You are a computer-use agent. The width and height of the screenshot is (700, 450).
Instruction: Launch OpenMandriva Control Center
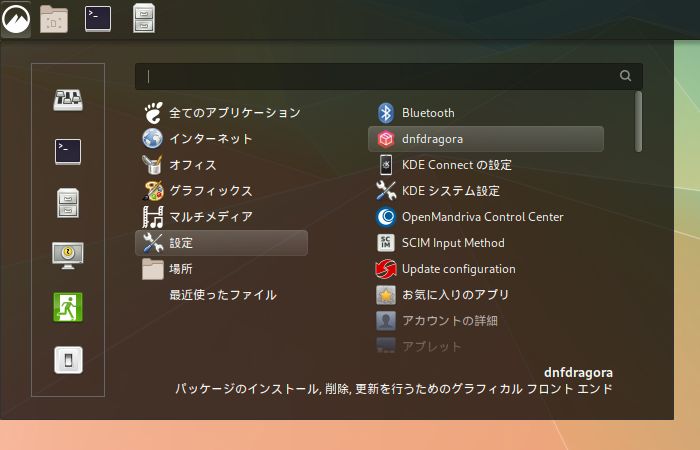[x=486, y=217]
